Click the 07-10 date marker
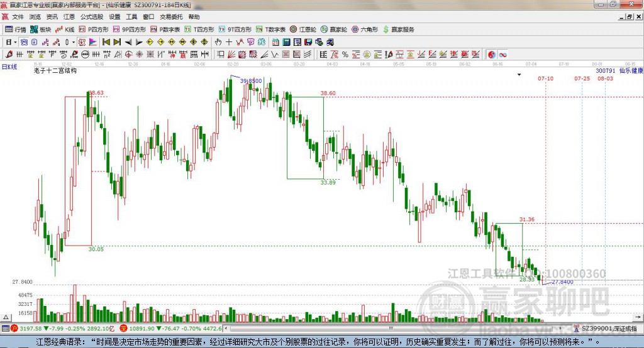This screenshot has height=348, width=644. [x=545, y=79]
